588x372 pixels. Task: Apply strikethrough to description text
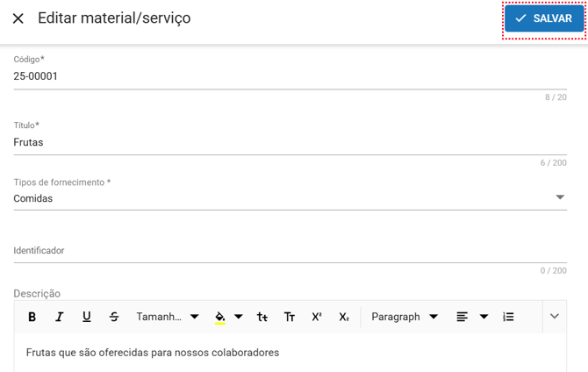(114, 317)
